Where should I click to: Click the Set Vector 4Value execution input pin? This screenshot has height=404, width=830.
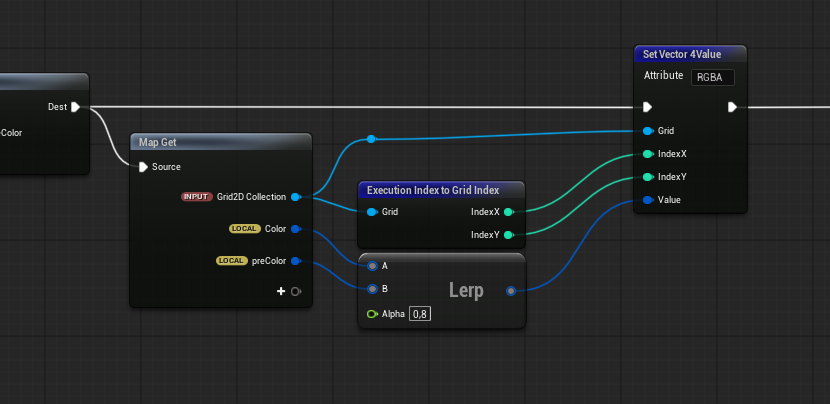click(648, 107)
